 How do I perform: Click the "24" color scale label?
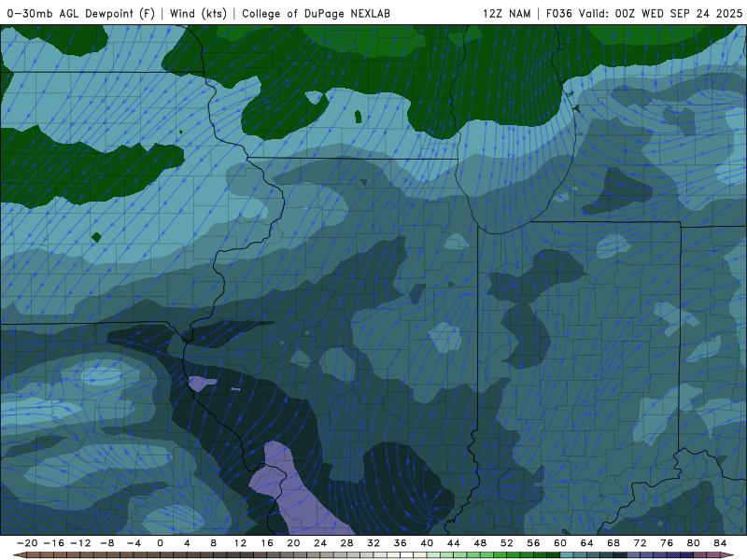click(x=320, y=543)
